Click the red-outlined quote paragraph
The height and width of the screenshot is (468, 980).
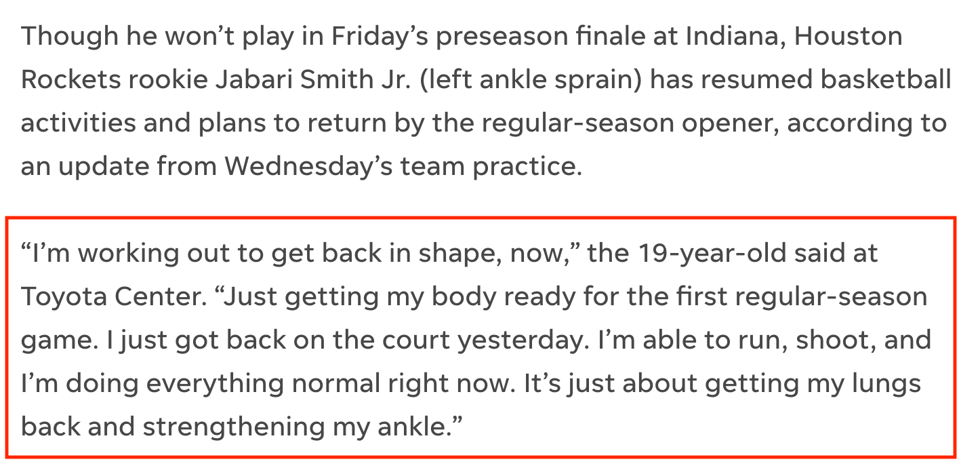point(481,338)
